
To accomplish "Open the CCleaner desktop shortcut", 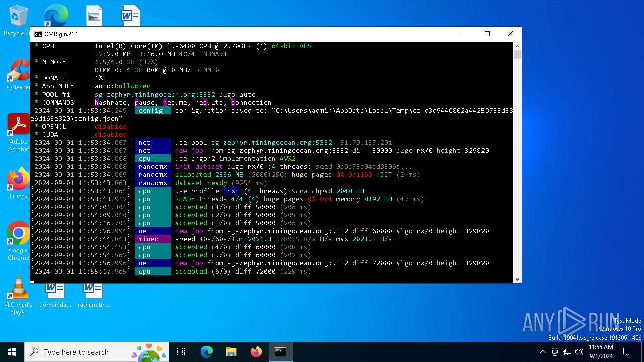I will pos(18,75).
